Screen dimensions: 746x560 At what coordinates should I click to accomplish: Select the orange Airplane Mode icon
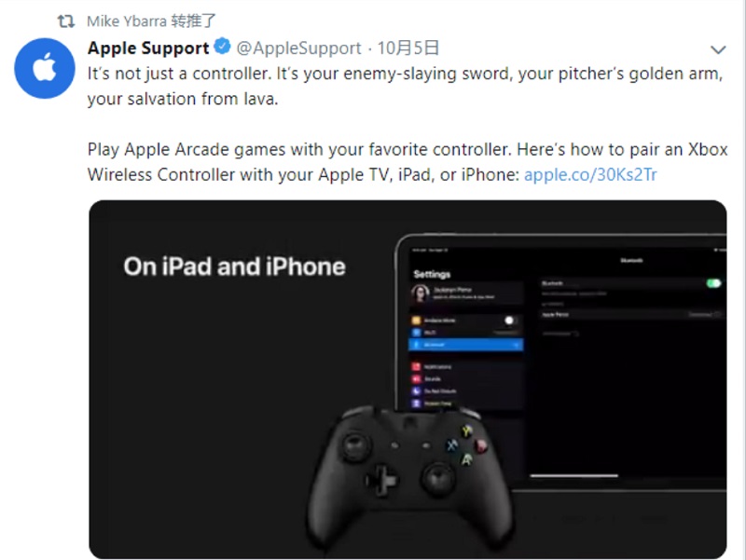(x=416, y=321)
